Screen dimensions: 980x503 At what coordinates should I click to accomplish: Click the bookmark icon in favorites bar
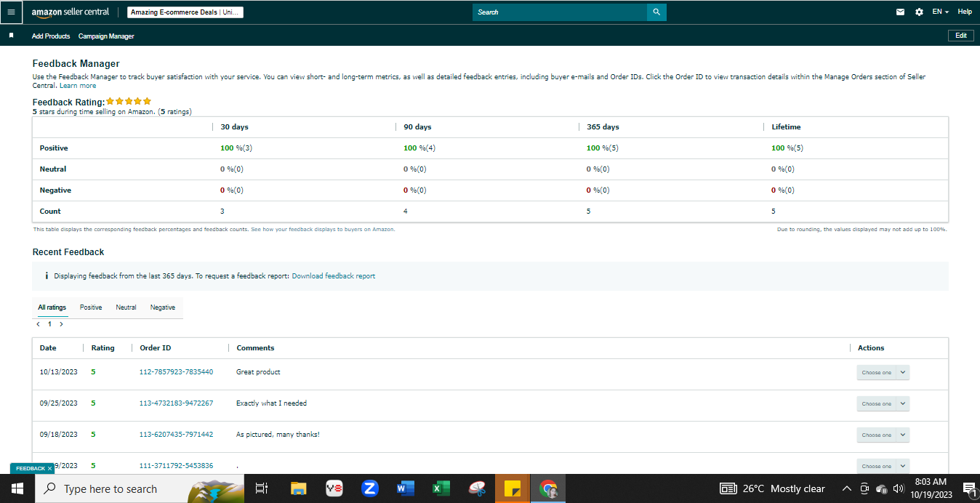tap(11, 36)
